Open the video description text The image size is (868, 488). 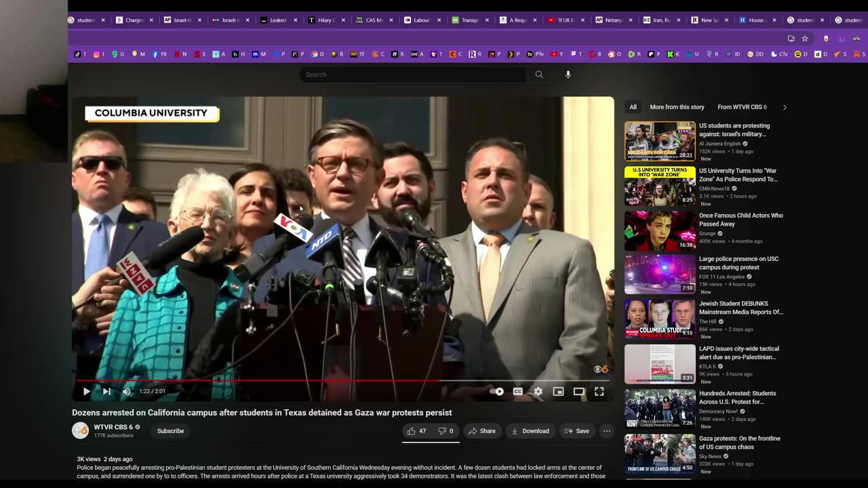[341, 472]
